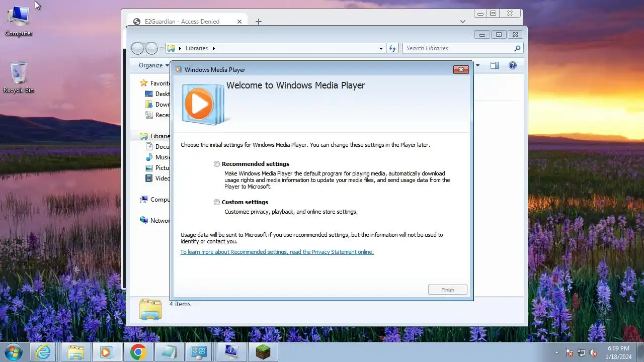Click Show desktop at the taskbar end
This screenshot has height=362, width=644.
tap(640, 352)
